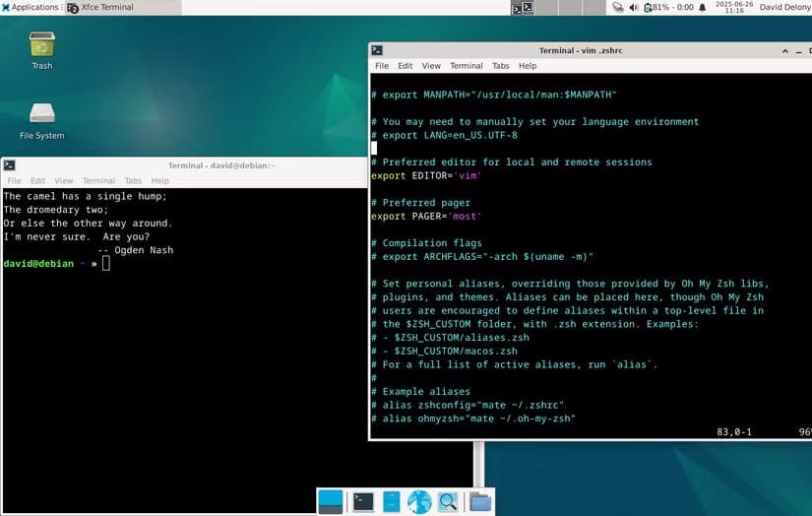Click the line export PAGER='most'
The width and height of the screenshot is (812, 516).
pos(426,216)
